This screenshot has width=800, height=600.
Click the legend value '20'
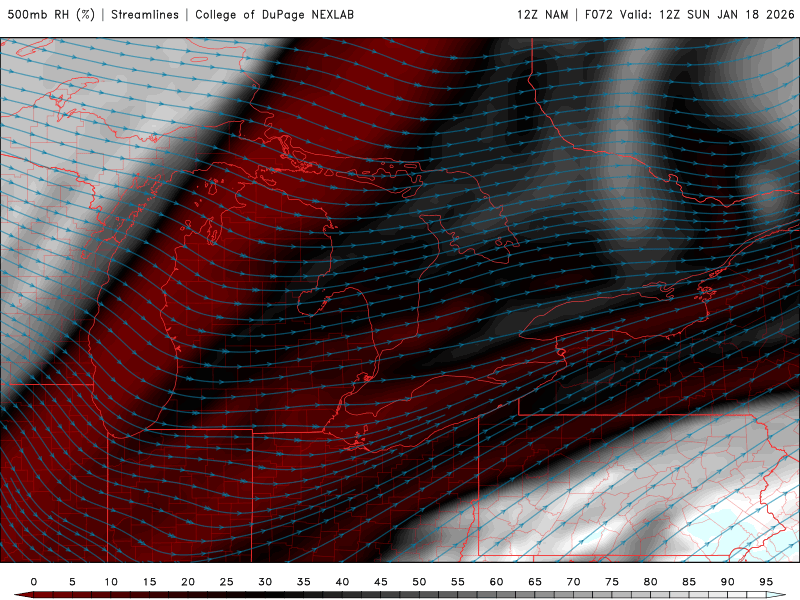pyautogui.click(x=188, y=582)
